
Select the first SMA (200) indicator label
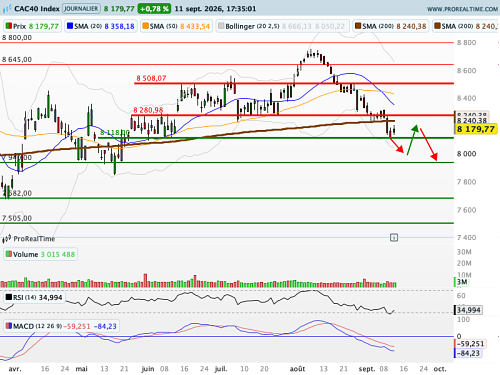[x=391, y=26]
